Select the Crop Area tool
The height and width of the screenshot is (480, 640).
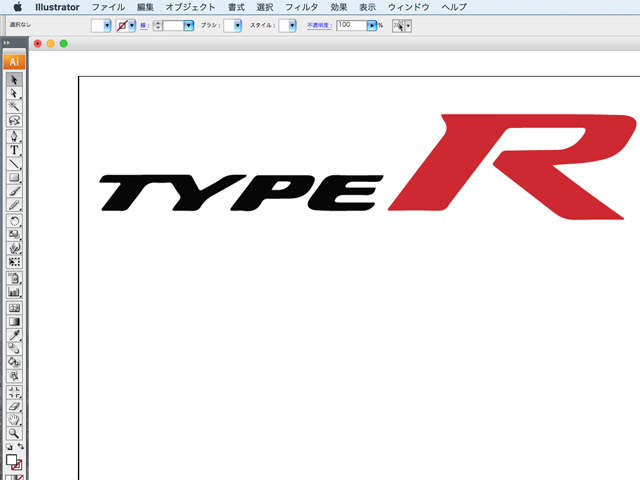14,392
